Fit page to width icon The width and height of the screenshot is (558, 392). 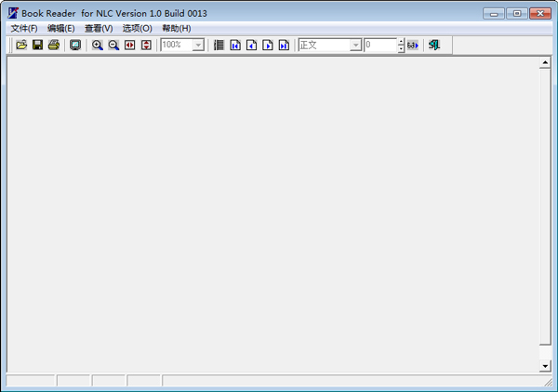click(x=130, y=45)
